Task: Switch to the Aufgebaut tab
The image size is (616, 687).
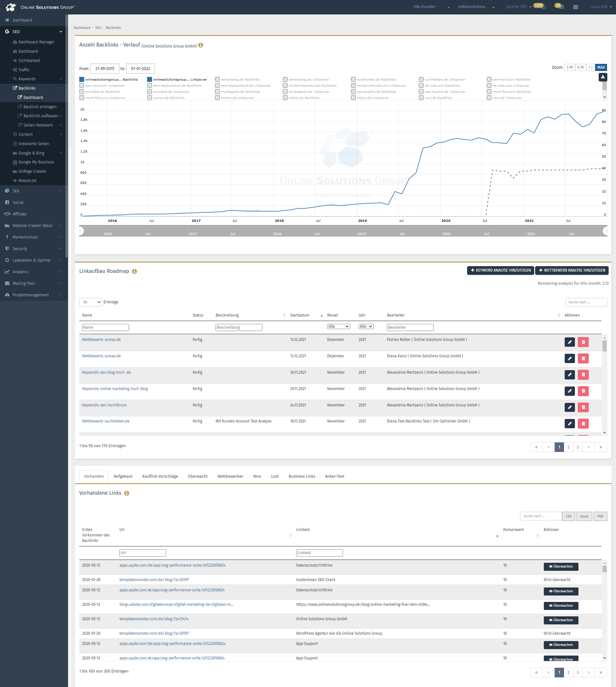Action: 123,476
